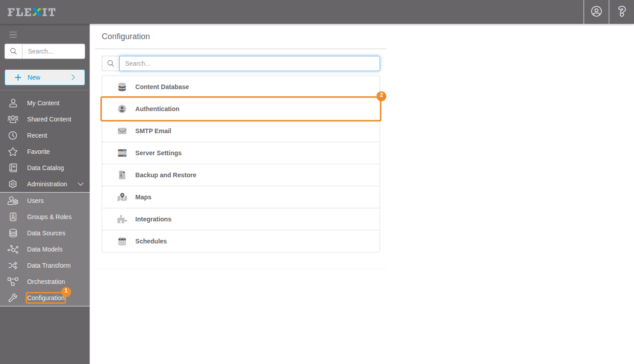Click the Backup and Restore archive icon
The height and width of the screenshot is (364, 634).
tap(122, 175)
